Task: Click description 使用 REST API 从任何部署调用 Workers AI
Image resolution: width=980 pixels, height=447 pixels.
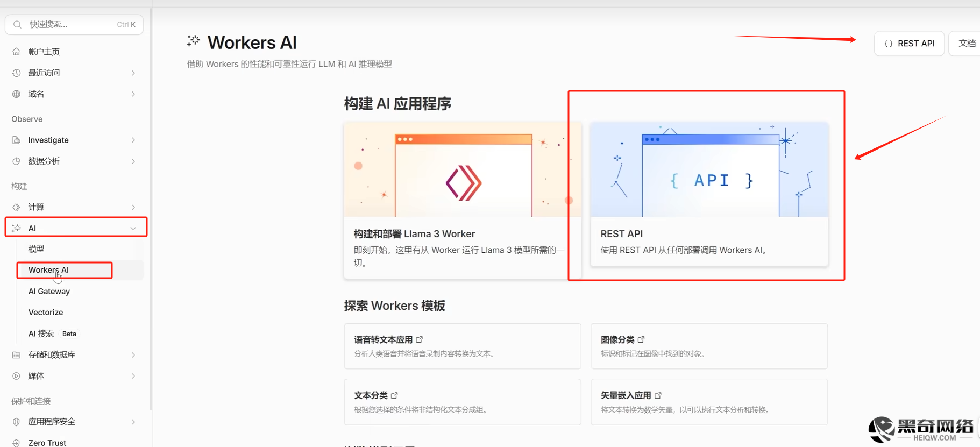Action: [x=684, y=250]
